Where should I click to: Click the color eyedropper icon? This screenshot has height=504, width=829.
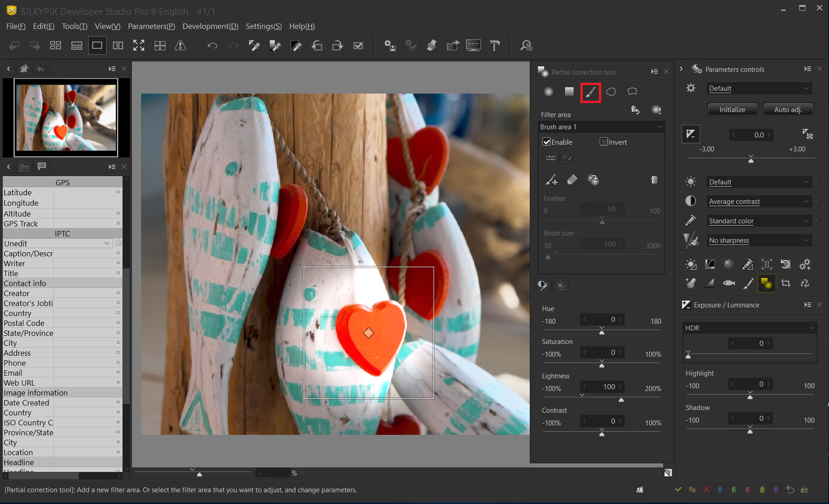coord(691,221)
